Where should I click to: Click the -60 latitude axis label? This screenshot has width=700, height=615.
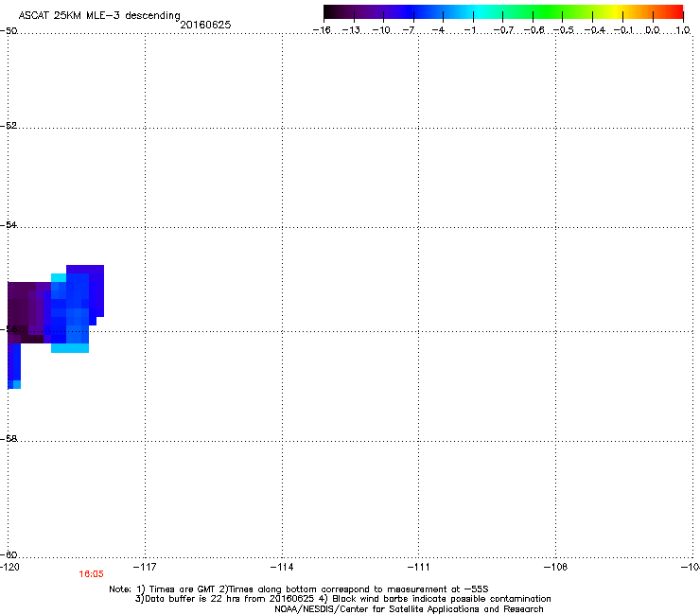click(x=9, y=554)
